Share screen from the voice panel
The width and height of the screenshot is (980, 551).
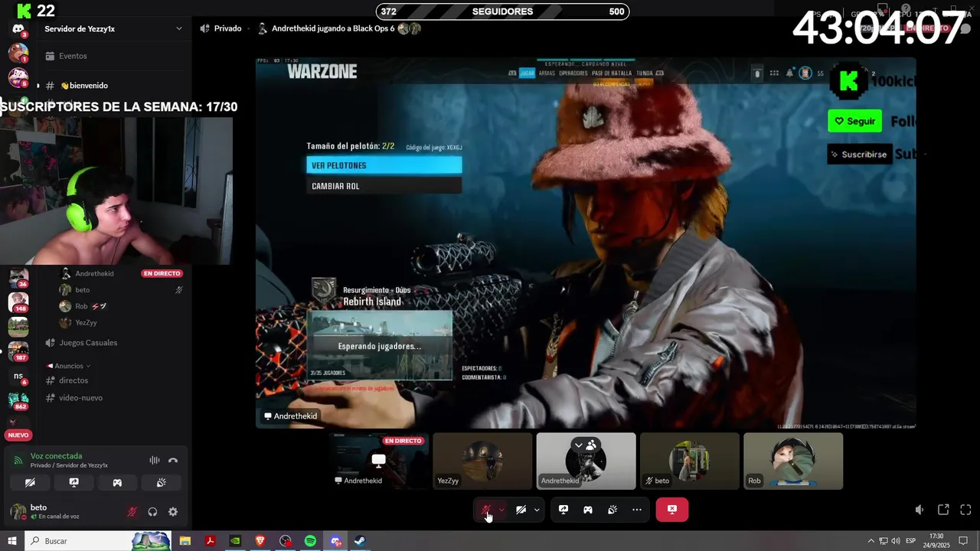pos(73,483)
